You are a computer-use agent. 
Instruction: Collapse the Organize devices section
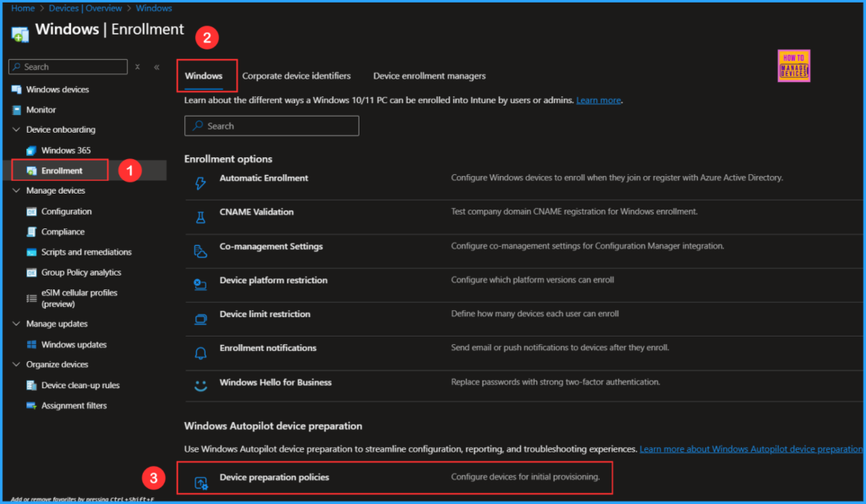(x=16, y=364)
